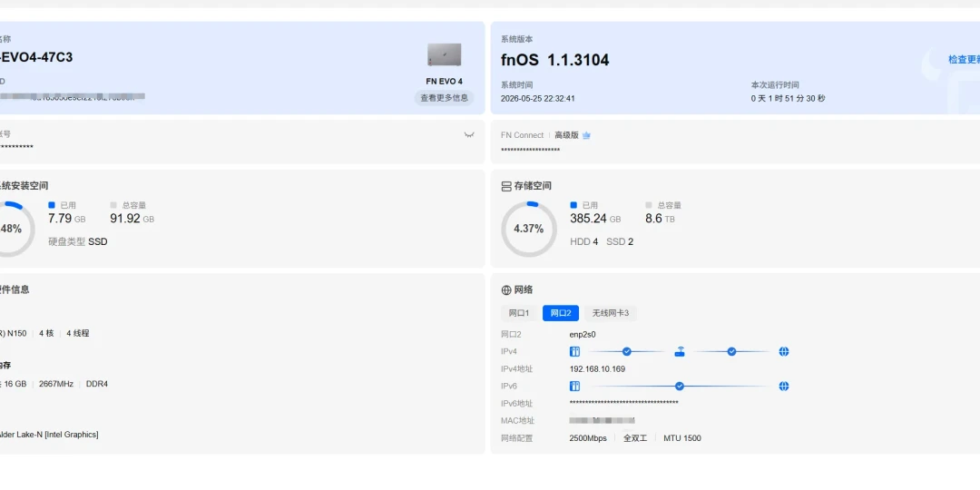Viewport: 980px width, 490px height.
Task: Click the 本次运行时间 label
Action: tap(775, 85)
